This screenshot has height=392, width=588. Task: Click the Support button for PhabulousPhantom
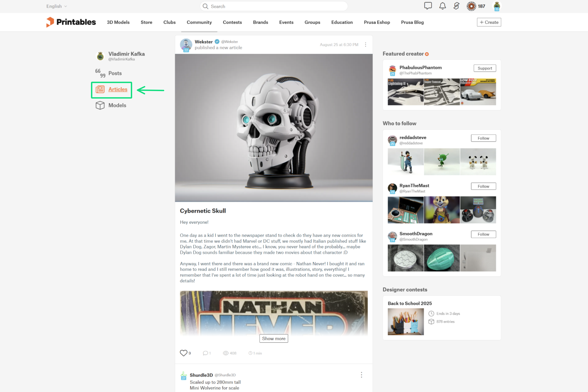point(485,68)
